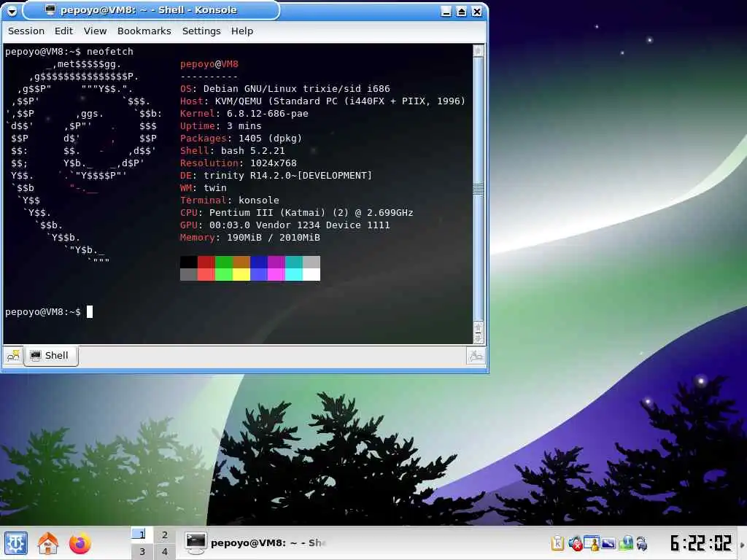The width and height of the screenshot is (747, 560).
Task: Click the Konsole scrollbar up arrow
Action: point(479,50)
